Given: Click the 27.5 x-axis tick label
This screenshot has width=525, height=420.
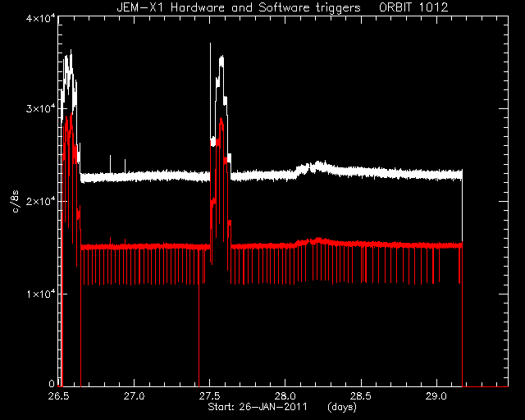Looking at the screenshot, I should click(x=210, y=396).
